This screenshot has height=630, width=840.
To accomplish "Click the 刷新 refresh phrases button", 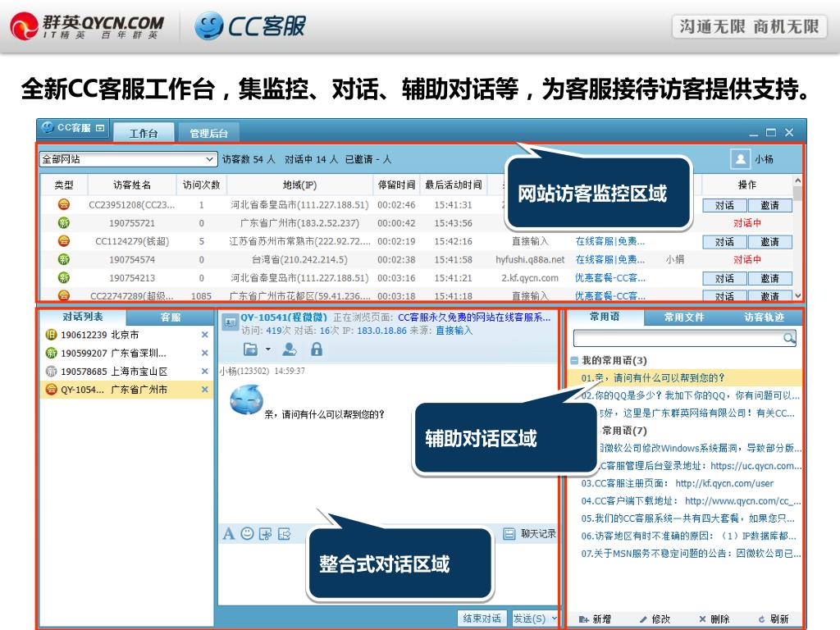I will [x=774, y=619].
